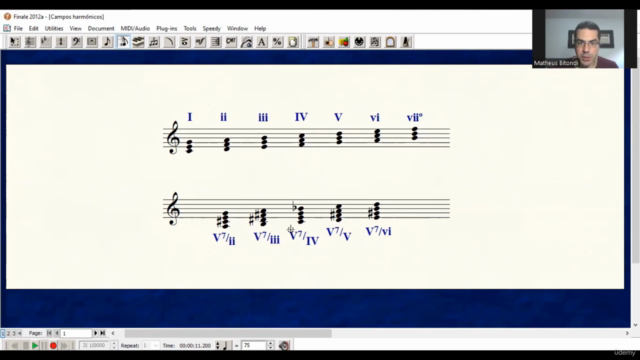
Task: Select the Articulation tool
Action: tap(185, 42)
